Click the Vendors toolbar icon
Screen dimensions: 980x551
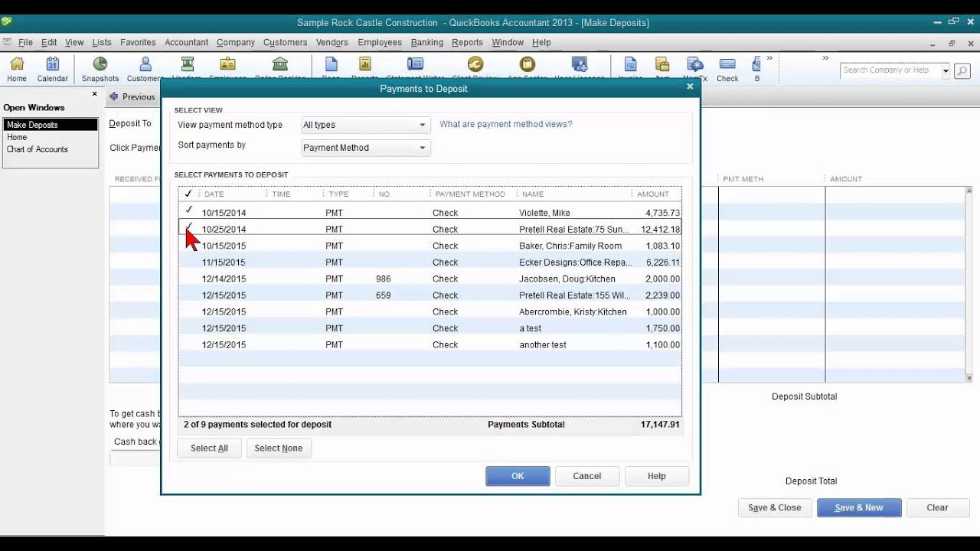[x=186, y=67]
